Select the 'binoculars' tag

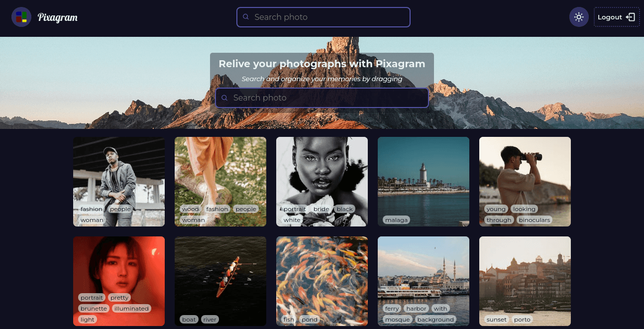click(534, 220)
